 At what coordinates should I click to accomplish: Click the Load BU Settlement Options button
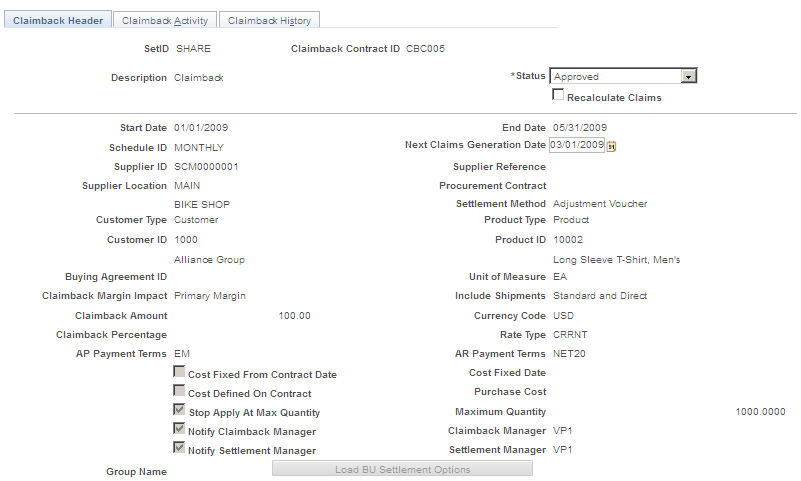(403, 469)
